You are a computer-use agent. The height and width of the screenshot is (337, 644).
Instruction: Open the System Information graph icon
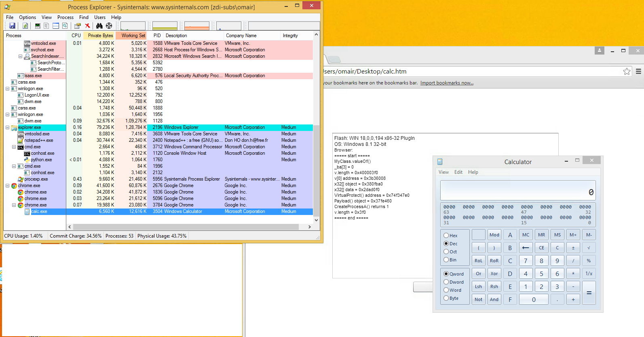[38, 26]
